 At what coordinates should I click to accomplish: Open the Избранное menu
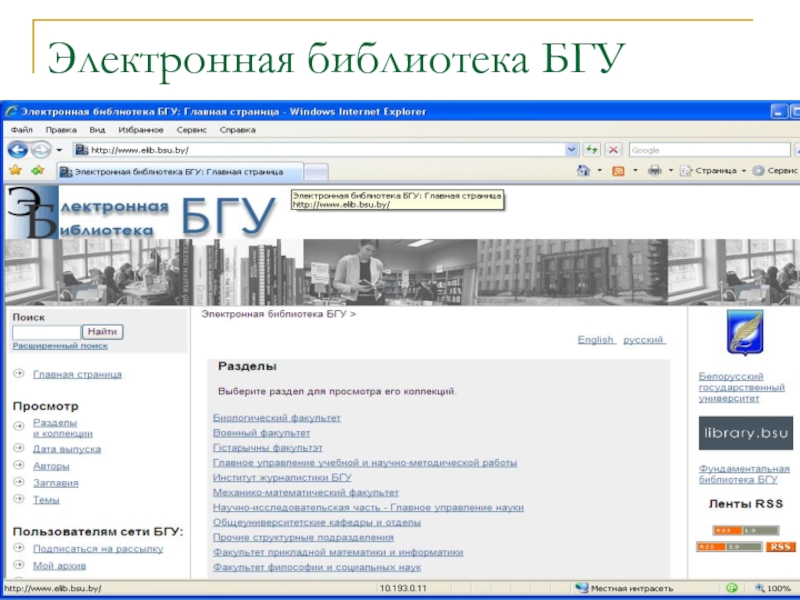[141, 130]
